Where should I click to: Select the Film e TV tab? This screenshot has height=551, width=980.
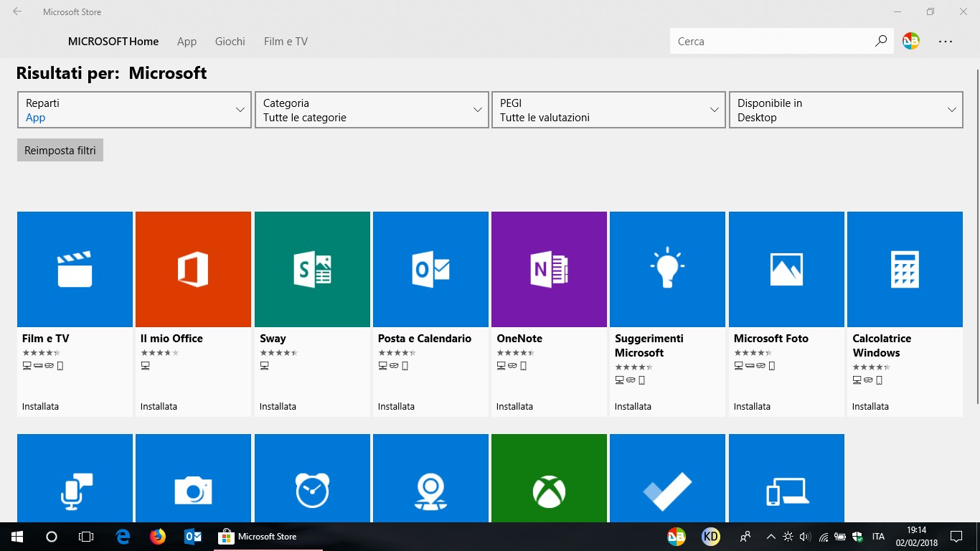point(286,42)
